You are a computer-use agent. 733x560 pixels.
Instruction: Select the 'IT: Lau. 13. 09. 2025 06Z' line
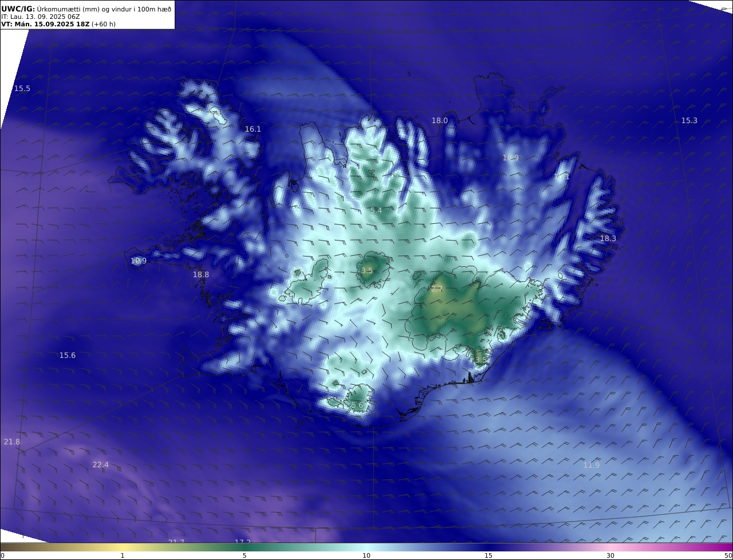41,17
